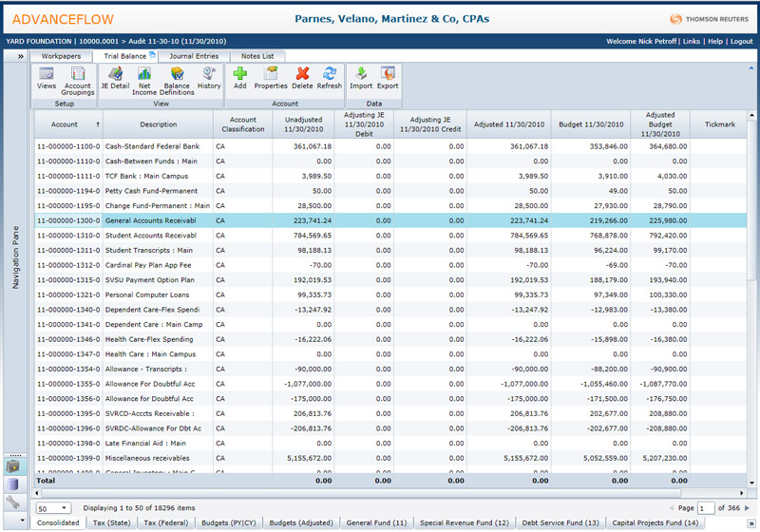760x532 pixels.
Task: Click the database icon in navigation pane
Action: tap(13, 484)
